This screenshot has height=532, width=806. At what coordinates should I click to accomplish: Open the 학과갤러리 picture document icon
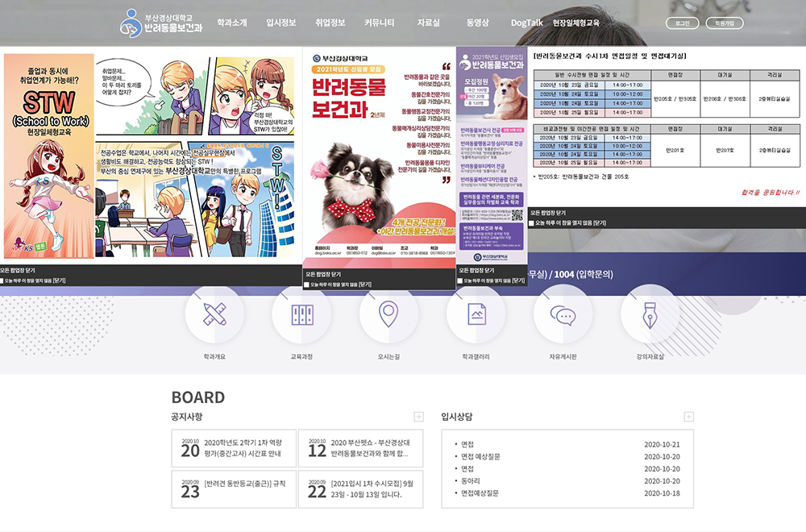(x=476, y=314)
